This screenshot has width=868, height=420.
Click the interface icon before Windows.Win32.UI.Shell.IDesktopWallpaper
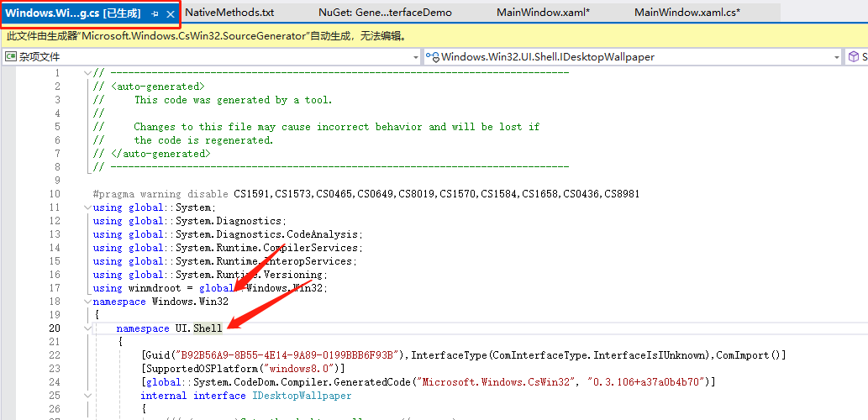point(434,56)
